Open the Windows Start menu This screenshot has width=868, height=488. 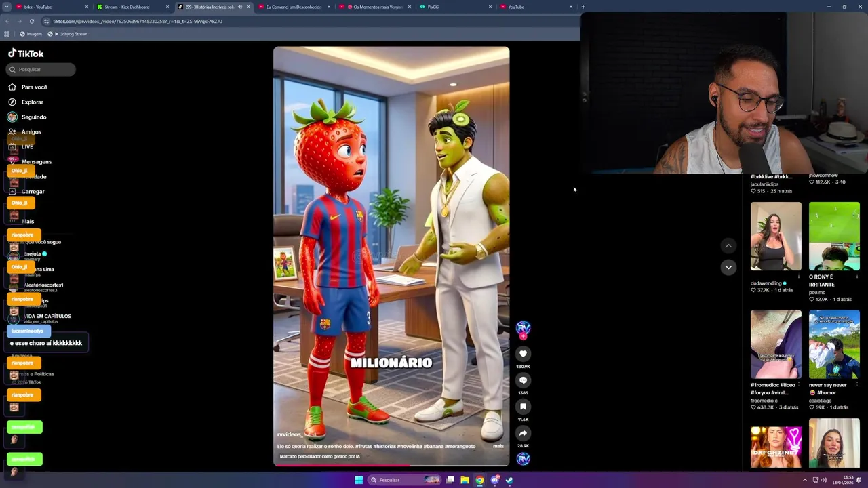click(359, 480)
